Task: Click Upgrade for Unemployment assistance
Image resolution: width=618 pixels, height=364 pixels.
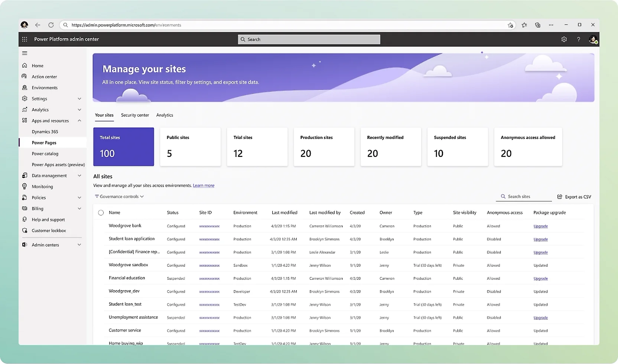Action: (x=540, y=318)
